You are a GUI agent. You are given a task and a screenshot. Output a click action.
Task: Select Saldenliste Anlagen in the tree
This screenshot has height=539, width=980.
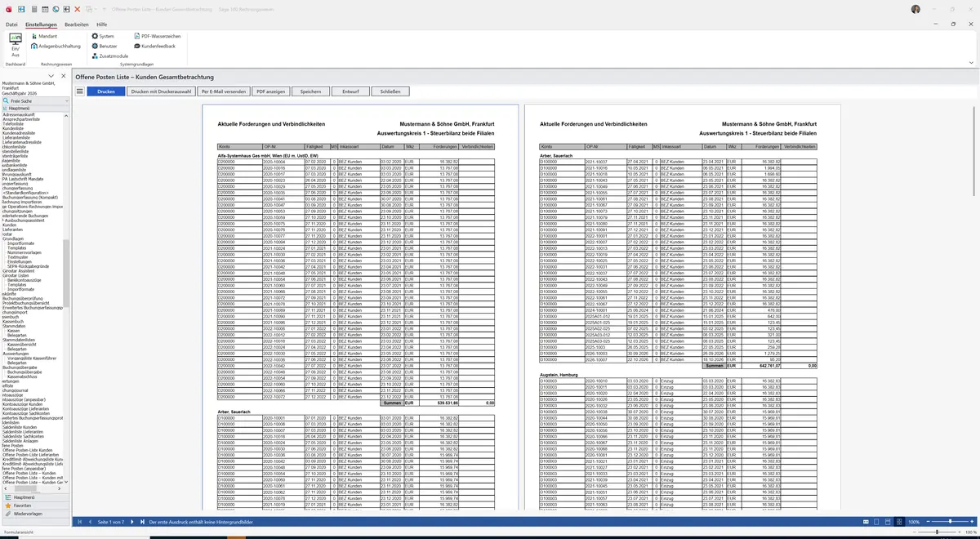point(20,441)
